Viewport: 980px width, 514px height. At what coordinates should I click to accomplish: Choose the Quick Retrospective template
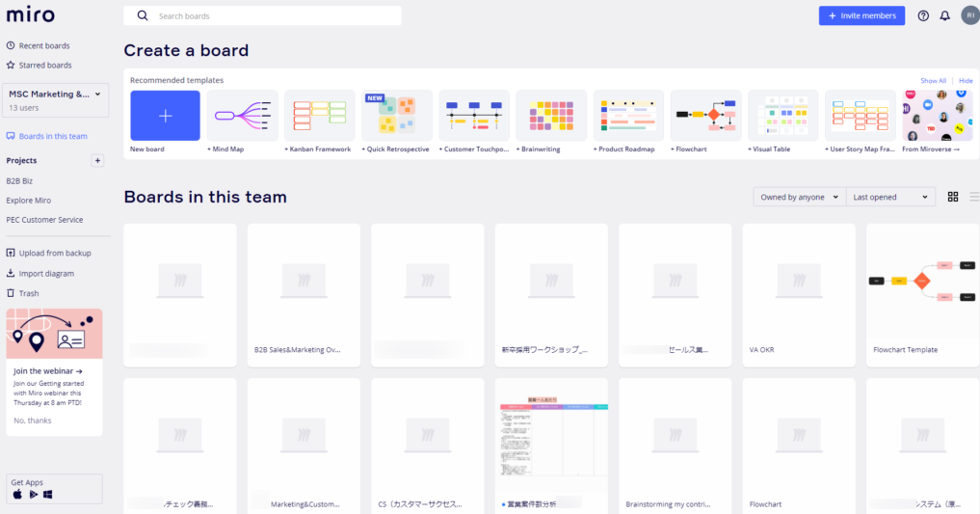pyautogui.click(x=397, y=116)
